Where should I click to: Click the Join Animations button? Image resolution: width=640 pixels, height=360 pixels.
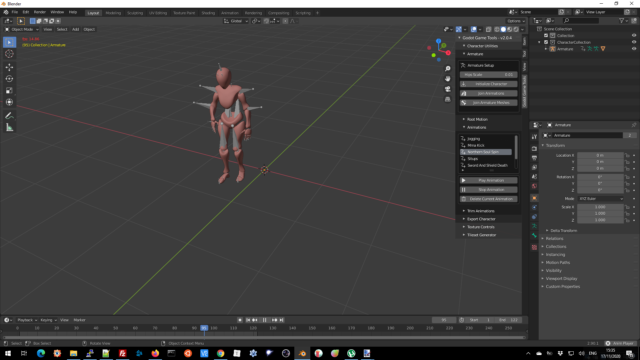tap(488, 93)
